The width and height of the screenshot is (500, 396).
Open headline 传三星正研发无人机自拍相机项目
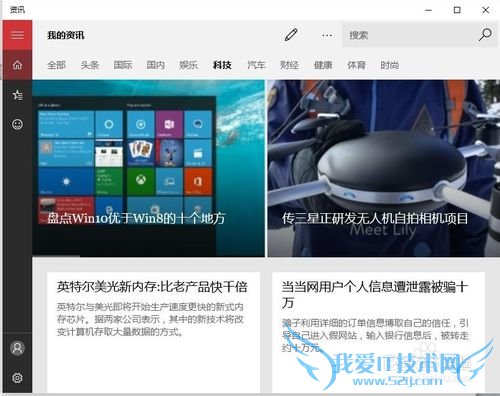tap(375, 218)
